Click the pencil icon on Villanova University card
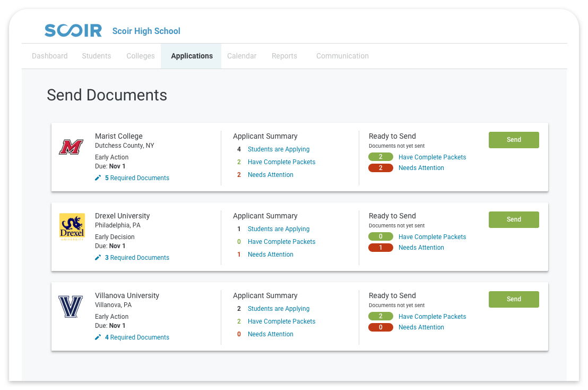The height and width of the screenshot is (390, 588). [98, 337]
